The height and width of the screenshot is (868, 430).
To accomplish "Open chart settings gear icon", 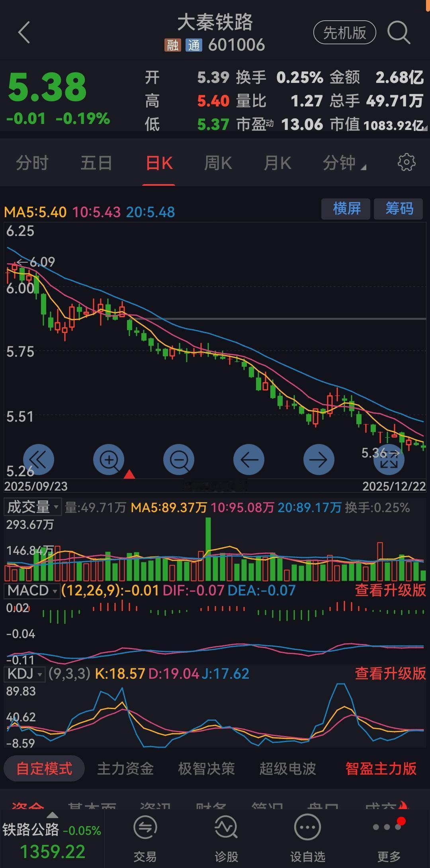I will click(x=407, y=163).
